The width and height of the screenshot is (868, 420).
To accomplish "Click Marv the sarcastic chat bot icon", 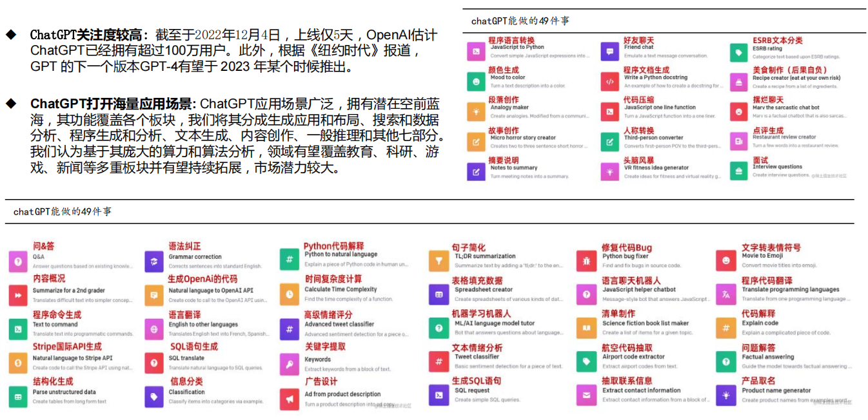I will pyautogui.click(x=738, y=111).
